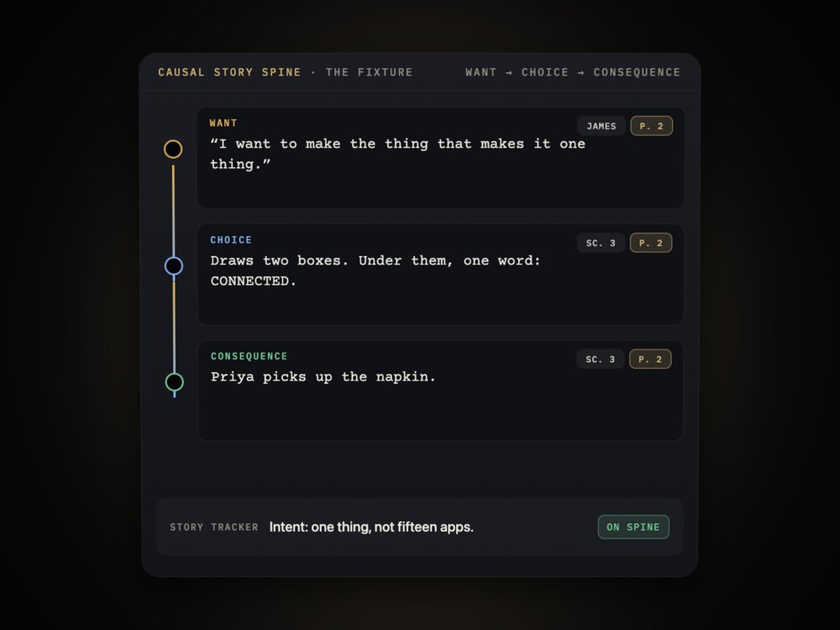This screenshot has height=630, width=840.
Task: Open P. 2 badge on Consequence card
Action: coord(650,359)
